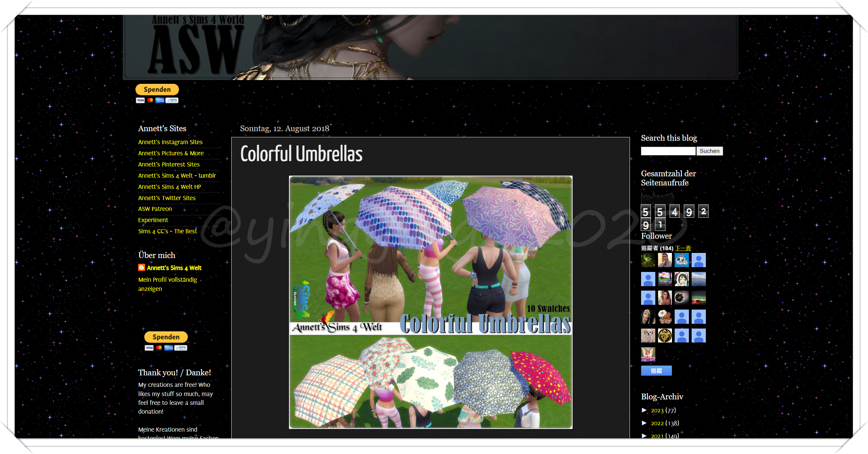Open Annett's Instagram Sites link
868x454 pixels.
point(170,142)
